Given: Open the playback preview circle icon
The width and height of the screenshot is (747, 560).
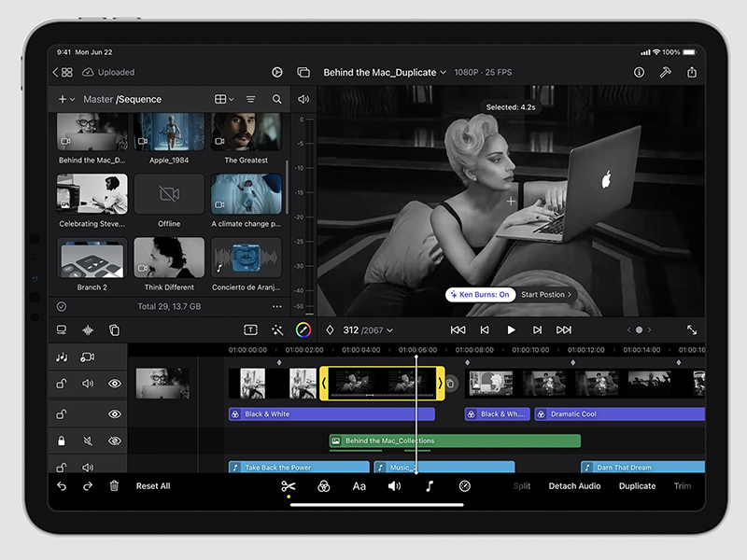Looking at the screenshot, I should click(276, 73).
